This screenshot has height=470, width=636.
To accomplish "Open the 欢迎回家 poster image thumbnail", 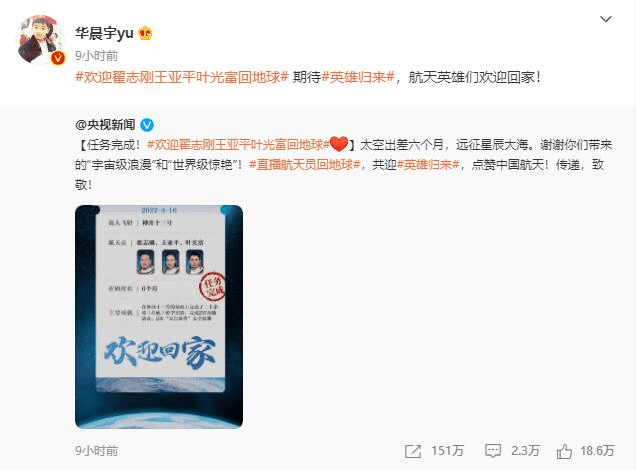I will pyautogui.click(x=159, y=317).
